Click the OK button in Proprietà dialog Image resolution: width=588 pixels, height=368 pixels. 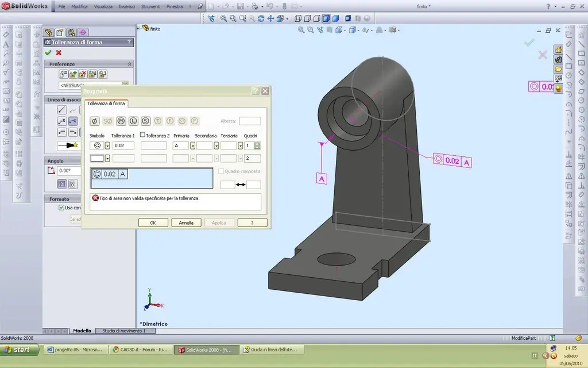tap(153, 223)
